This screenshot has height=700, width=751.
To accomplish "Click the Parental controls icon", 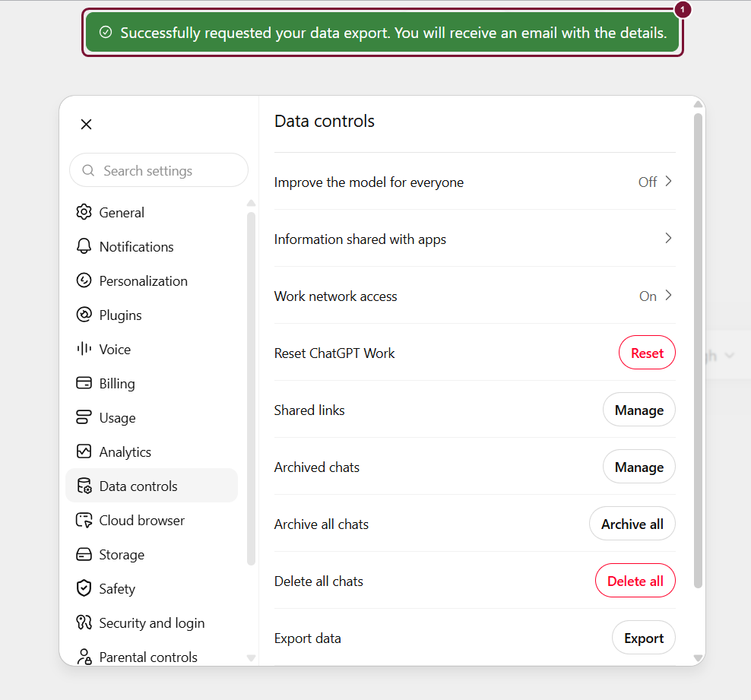I will pyautogui.click(x=84, y=657).
